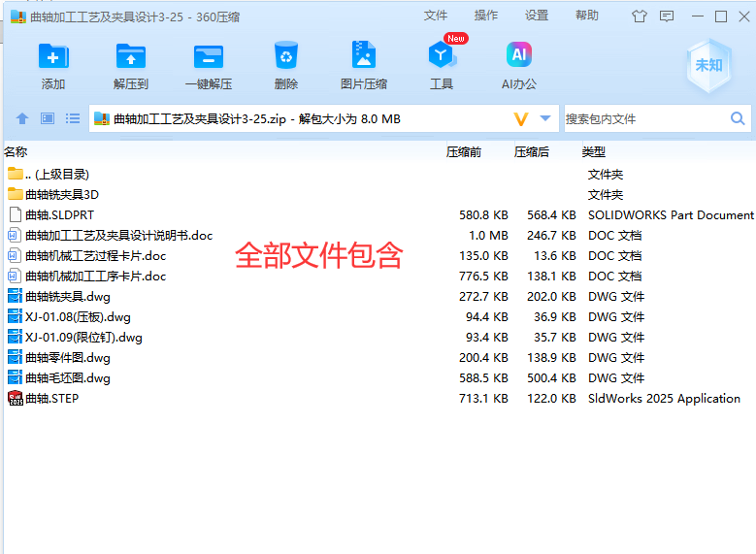The height and width of the screenshot is (554, 756).
Task: Open the 工具 (Tools) icon
Action: pyautogui.click(x=442, y=54)
